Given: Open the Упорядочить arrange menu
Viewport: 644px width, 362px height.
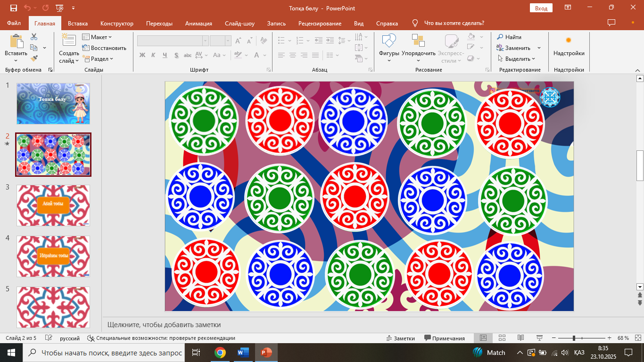Looking at the screenshot, I should point(418,41).
